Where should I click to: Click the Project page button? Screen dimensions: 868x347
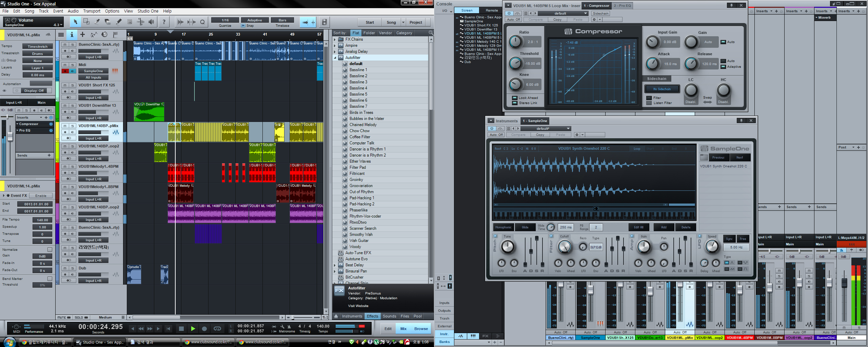pos(416,22)
